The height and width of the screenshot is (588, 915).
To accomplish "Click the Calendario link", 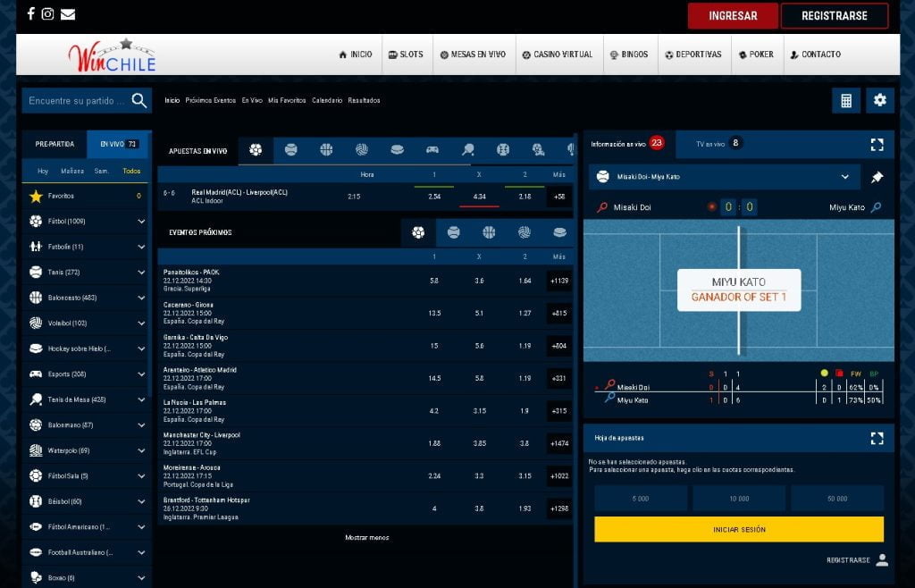I will (327, 100).
